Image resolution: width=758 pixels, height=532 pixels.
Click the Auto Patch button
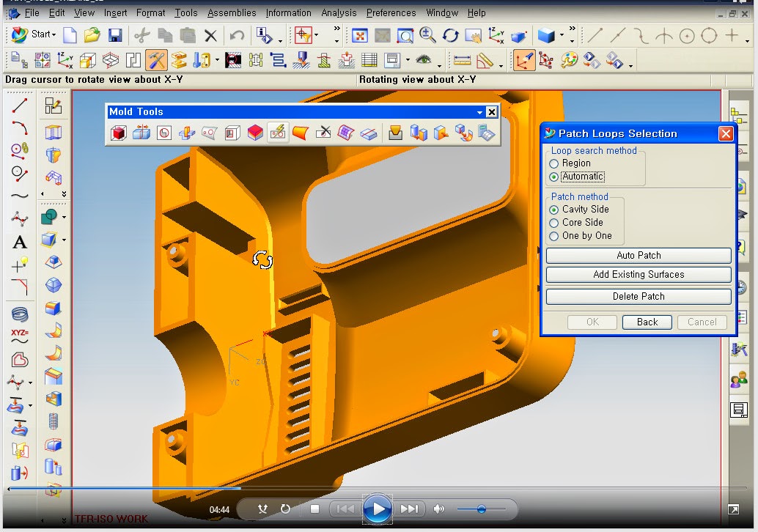639,256
